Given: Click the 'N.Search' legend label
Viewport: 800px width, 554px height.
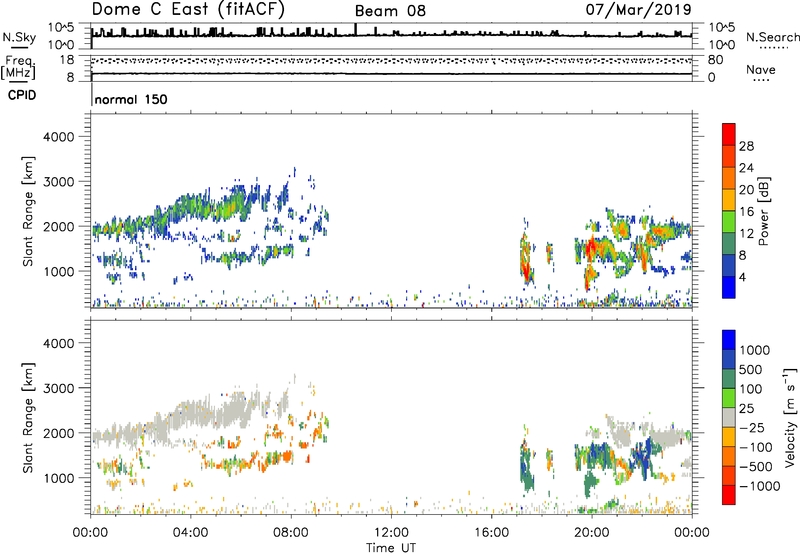Looking at the screenshot, I should [x=772, y=37].
